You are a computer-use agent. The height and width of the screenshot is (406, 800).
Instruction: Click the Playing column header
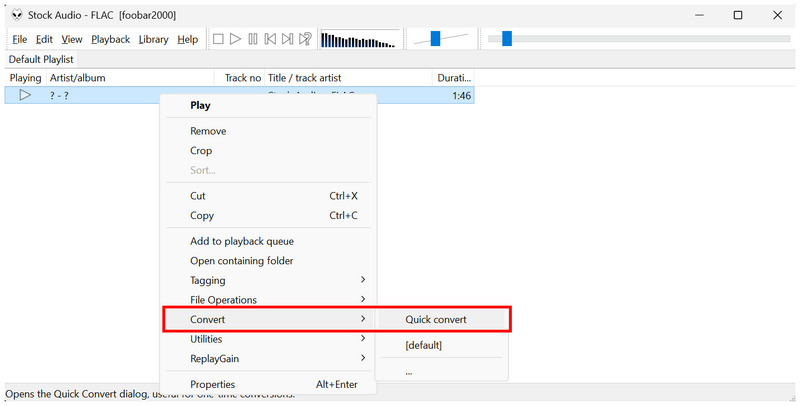(25, 78)
